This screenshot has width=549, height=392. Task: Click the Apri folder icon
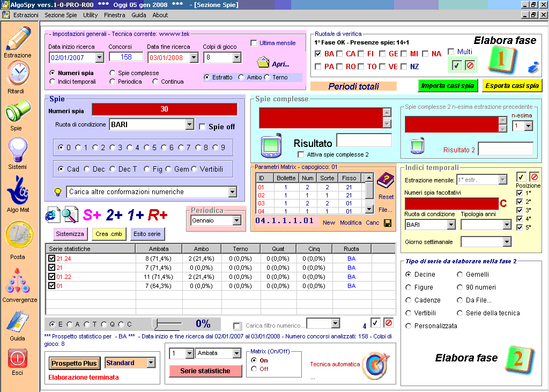point(263,62)
